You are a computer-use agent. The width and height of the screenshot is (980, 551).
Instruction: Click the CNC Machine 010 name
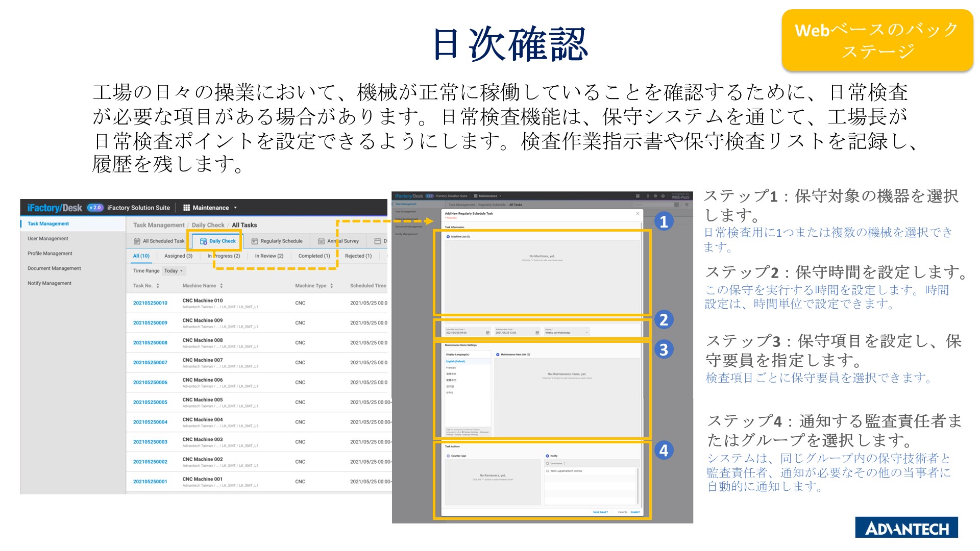pyautogui.click(x=203, y=300)
